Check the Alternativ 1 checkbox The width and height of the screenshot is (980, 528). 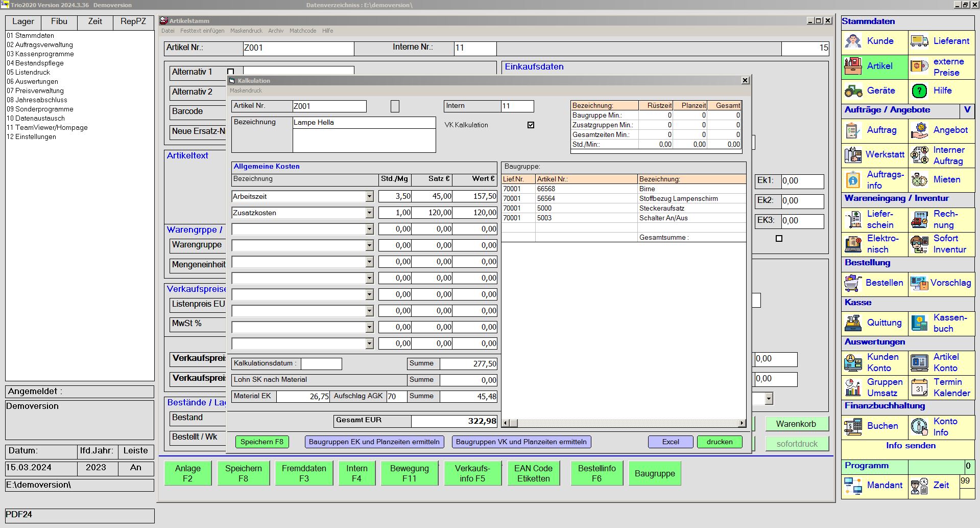click(x=230, y=72)
